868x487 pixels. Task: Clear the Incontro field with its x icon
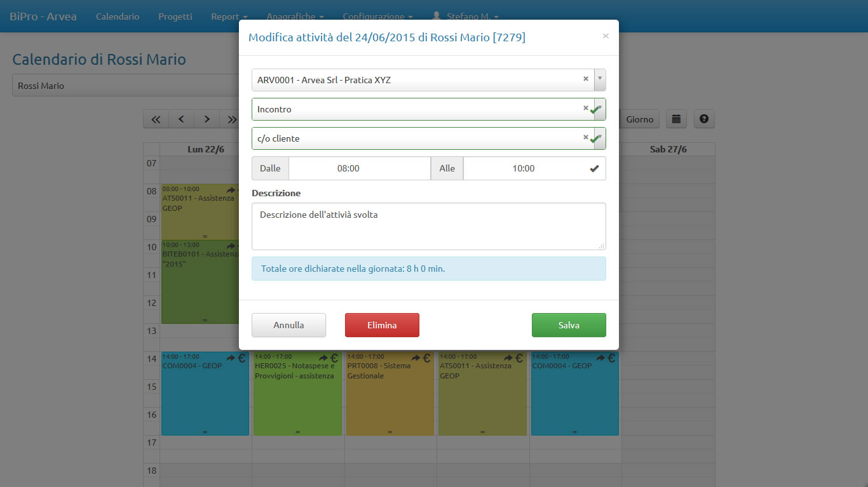[x=585, y=109]
